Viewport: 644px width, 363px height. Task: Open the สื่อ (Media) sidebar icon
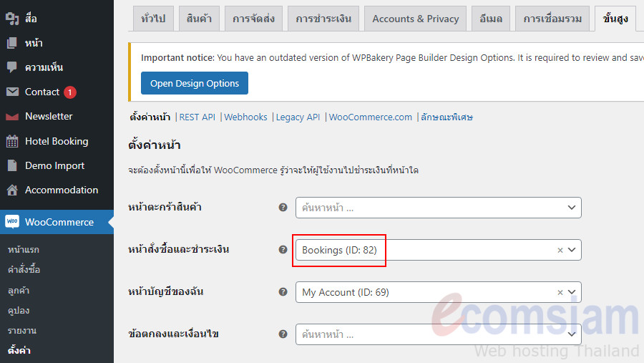click(12, 19)
